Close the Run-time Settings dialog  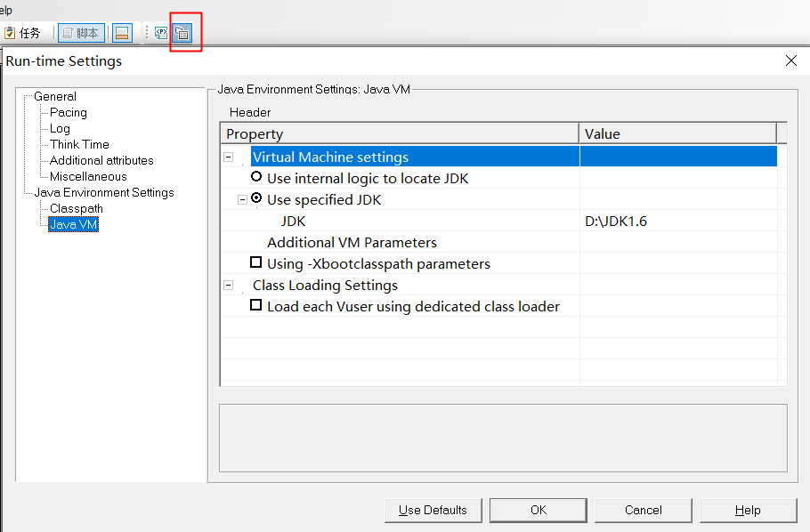pyautogui.click(x=791, y=61)
